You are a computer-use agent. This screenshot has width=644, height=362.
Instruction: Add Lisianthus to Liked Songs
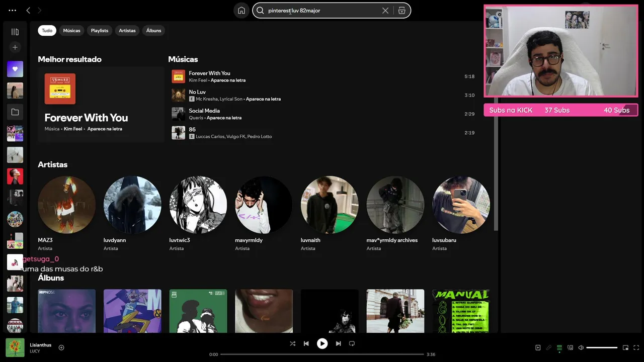click(61, 347)
